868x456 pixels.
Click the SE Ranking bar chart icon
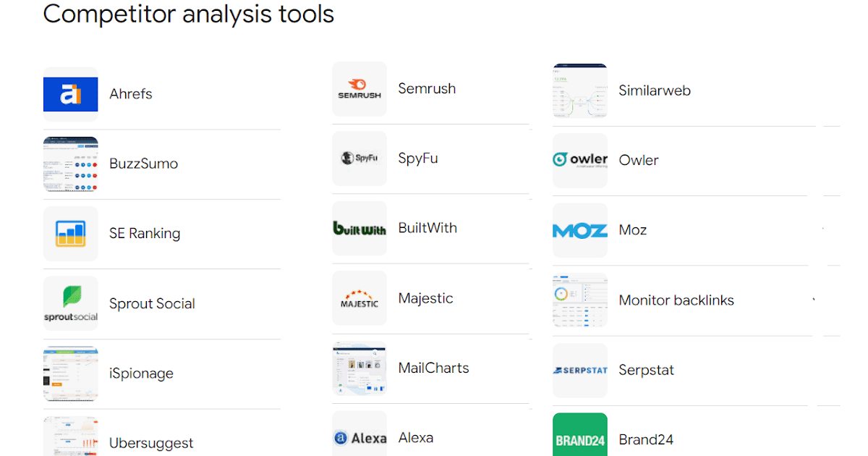click(x=70, y=233)
